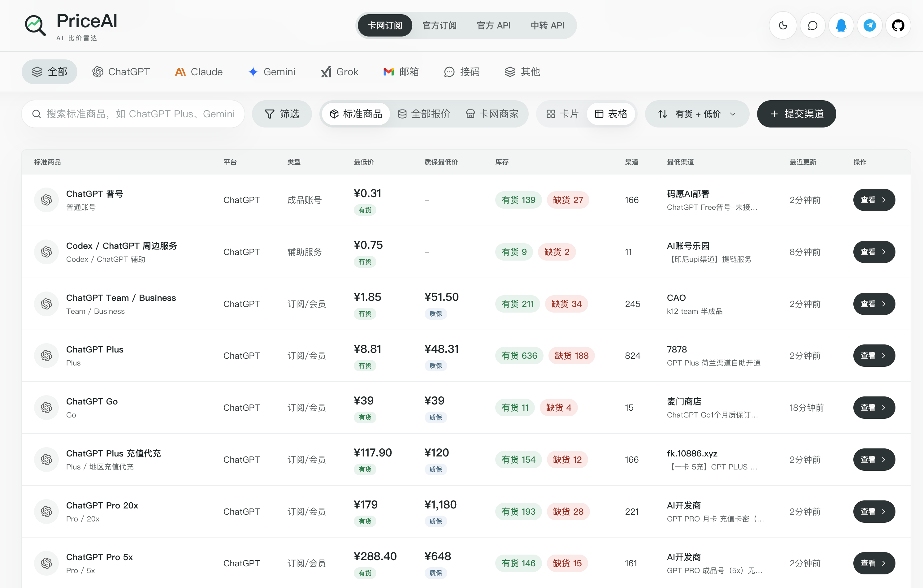The width and height of the screenshot is (923, 588).
Task: Switch to 官方 API tab
Action: (493, 26)
